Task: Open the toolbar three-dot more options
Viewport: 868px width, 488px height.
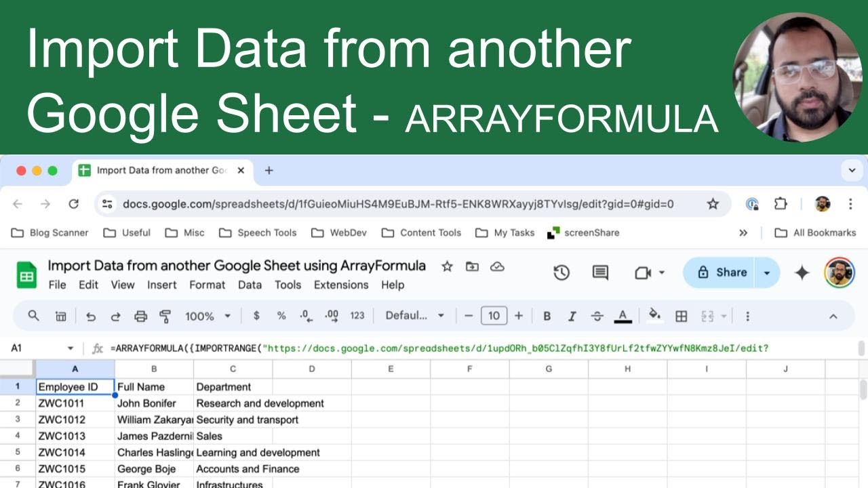Action: point(747,316)
